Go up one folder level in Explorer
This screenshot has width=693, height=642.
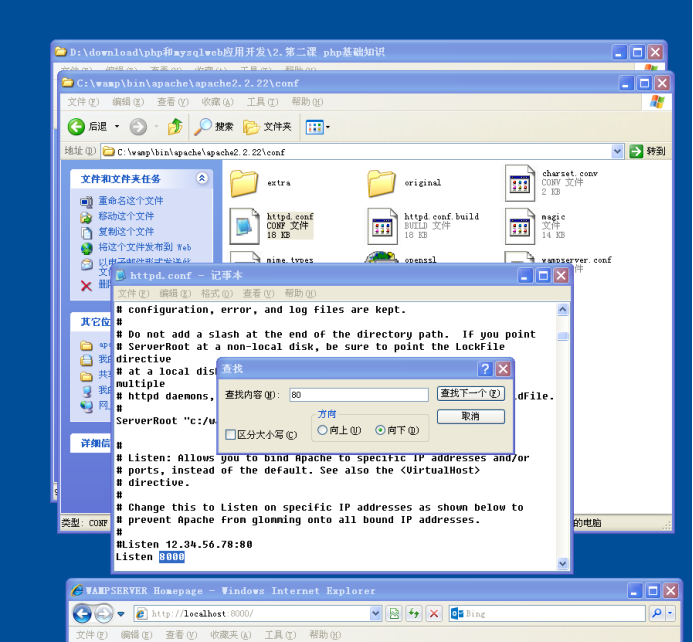click(175, 127)
